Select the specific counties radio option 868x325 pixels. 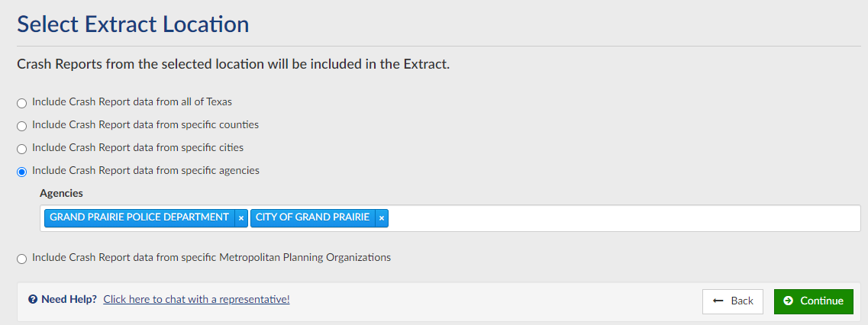tap(21, 126)
